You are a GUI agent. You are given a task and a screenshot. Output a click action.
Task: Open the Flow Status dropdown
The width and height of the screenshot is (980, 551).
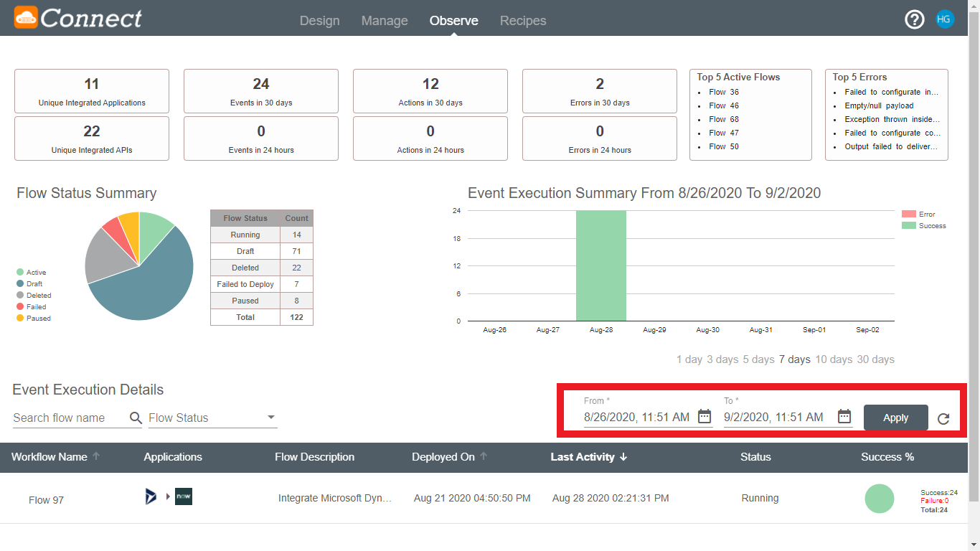click(x=212, y=418)
